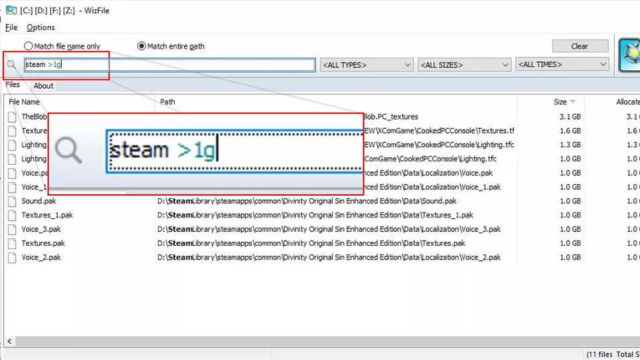Click the path ending in Data\Sound.pak
The height and width of the screenshot is (360, 640).
[307, 201]
